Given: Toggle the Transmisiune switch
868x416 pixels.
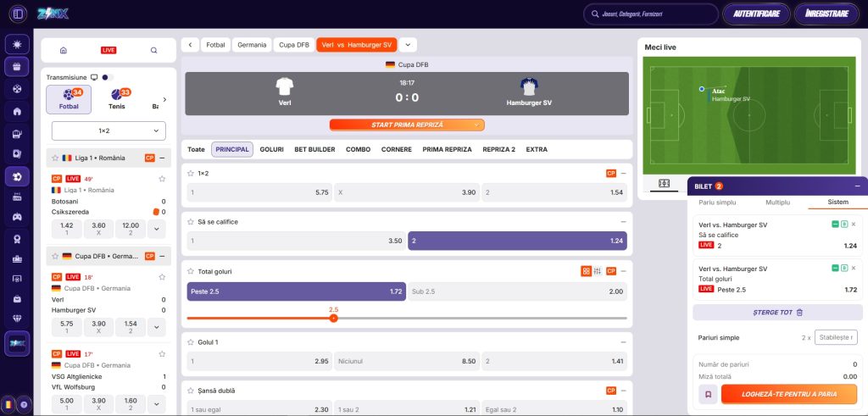Looking at the screenshot, I should point(108,77).
